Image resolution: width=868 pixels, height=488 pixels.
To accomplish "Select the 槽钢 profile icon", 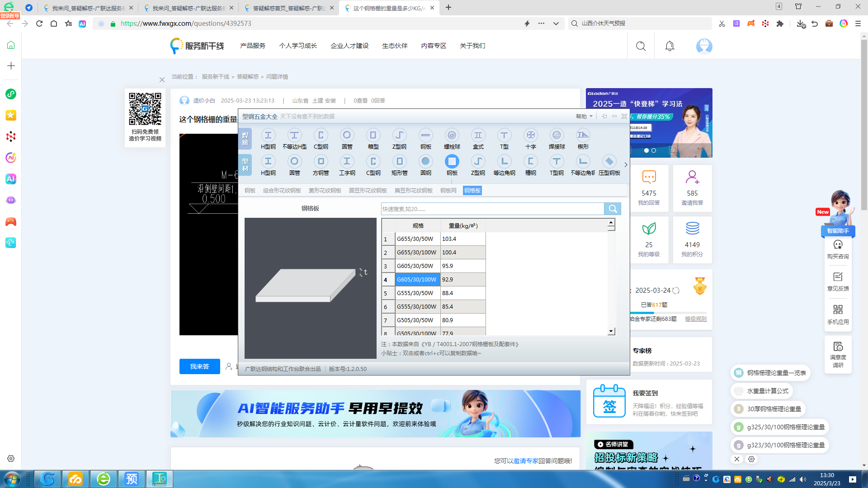I will click(x=530, y=165).
